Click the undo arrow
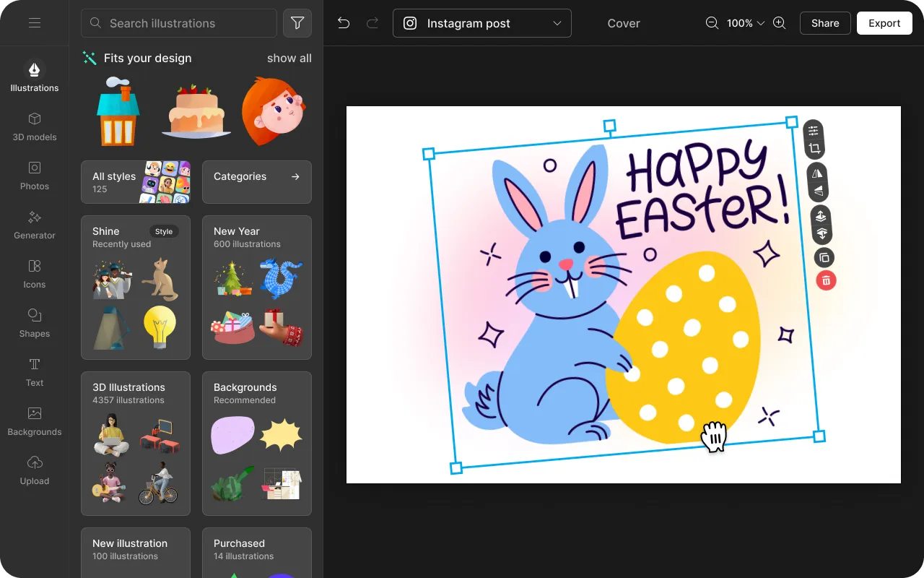924x578 pixels. [x=344, y=23]
